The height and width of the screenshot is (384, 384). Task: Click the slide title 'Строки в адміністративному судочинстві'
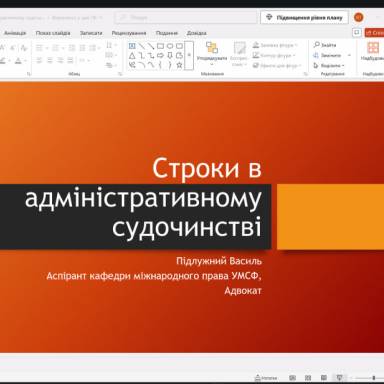click(143, 198)
